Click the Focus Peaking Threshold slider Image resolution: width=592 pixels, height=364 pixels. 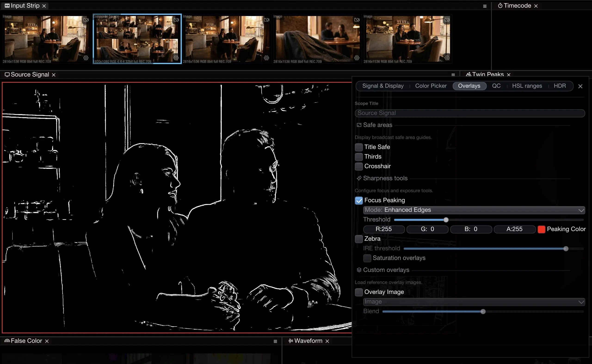coord(488,220)
